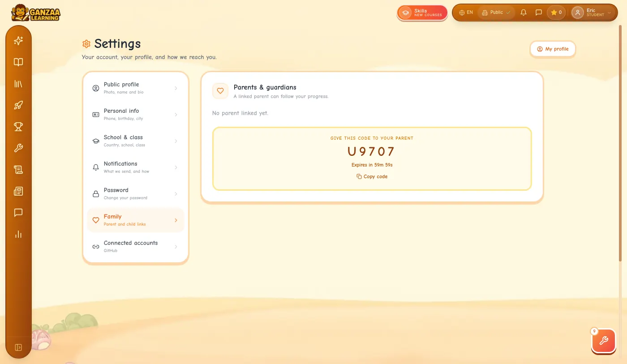Open the scroll icon in the sidebar
The image size is (627, 364).
[18, 170]
